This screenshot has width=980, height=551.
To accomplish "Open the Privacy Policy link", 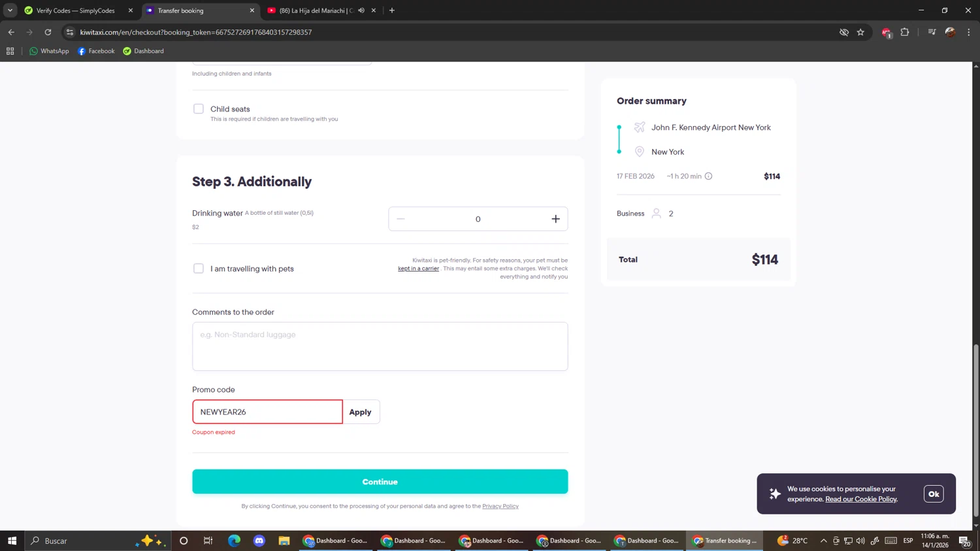I will click(x=500, y=506).
